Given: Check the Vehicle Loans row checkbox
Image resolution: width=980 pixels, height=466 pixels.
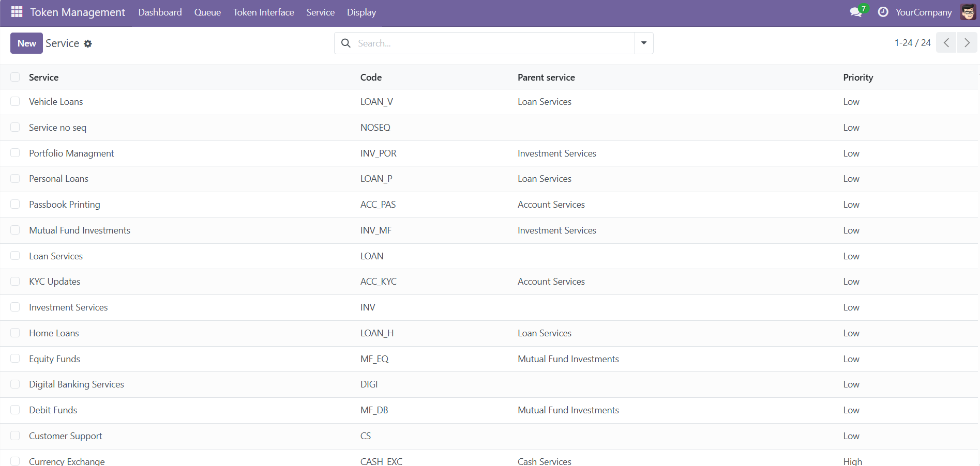Looking at the screenshot, I should tap(15, 102).
